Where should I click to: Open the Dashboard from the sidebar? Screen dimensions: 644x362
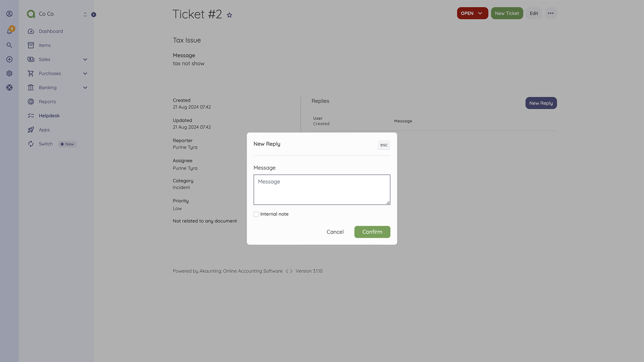[x=51, y=31]
